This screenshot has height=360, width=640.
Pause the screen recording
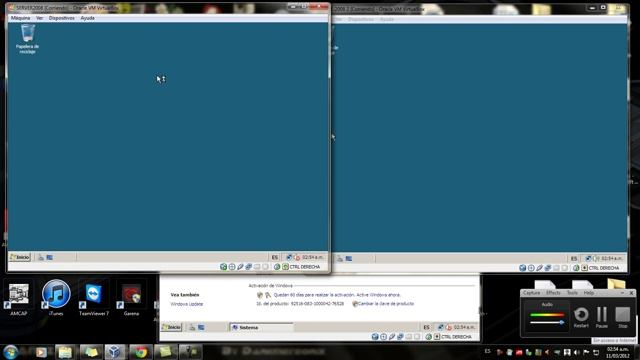(602, 318)
